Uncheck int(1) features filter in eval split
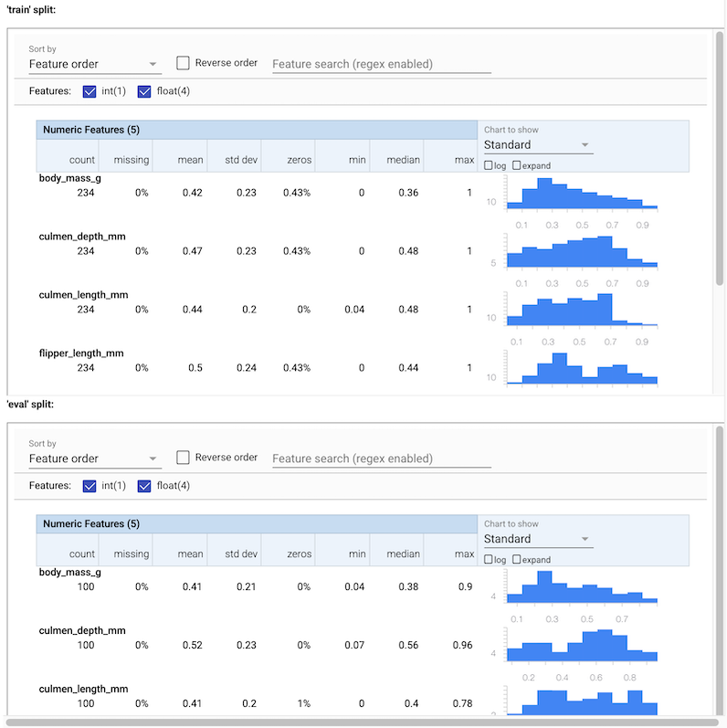 click(x=90, y=486)
